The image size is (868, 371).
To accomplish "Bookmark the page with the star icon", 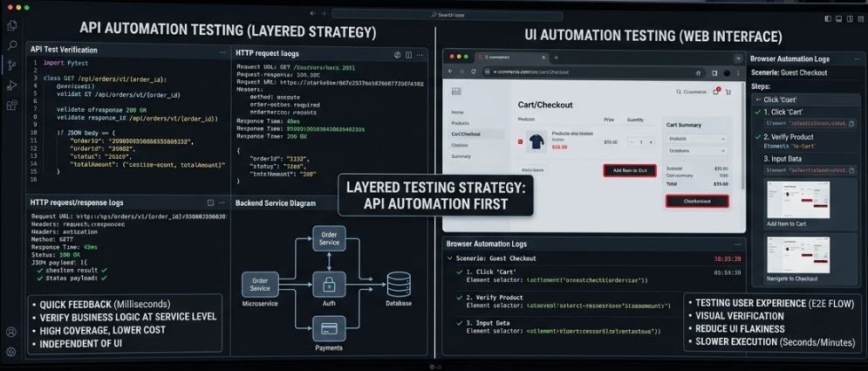I will point(698,72).
